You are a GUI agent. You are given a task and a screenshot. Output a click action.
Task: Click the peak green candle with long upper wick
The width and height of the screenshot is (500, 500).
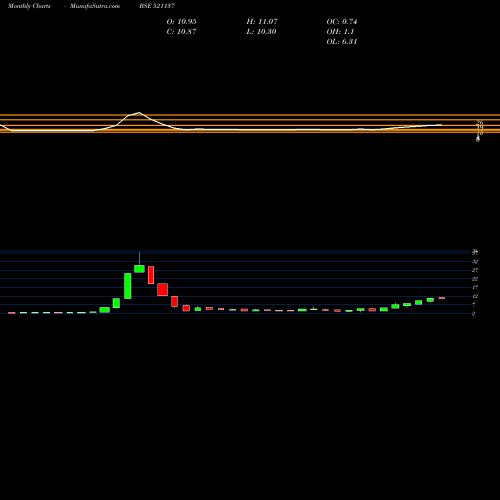(139, 269)
